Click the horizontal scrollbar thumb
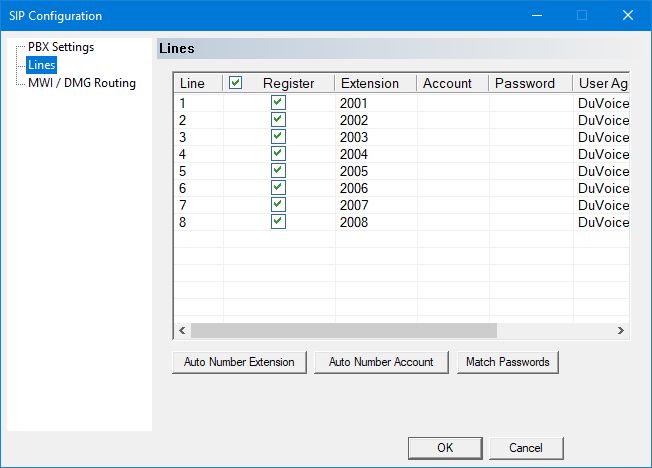The height and width of the screenshot is (468, 652). pyautogui.click(x=343, y=330)
